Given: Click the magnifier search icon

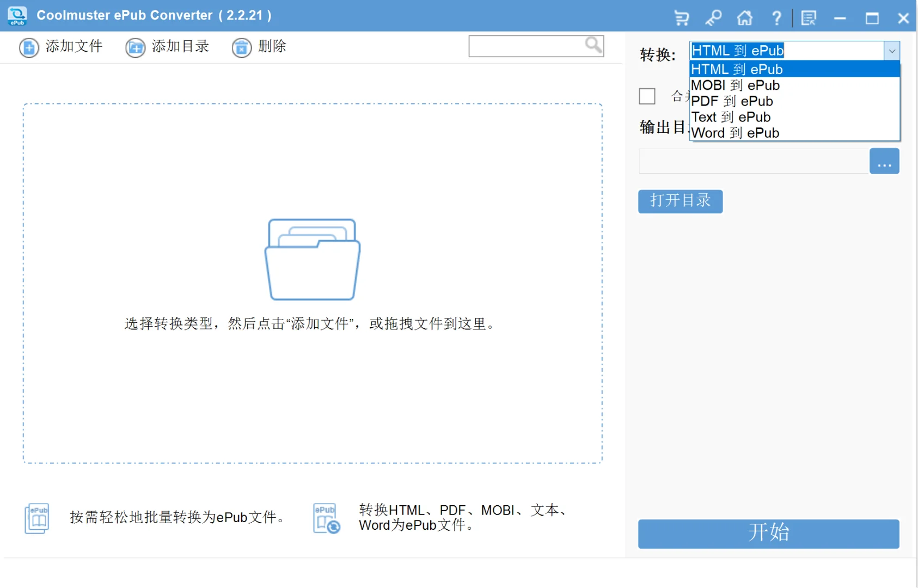Looking at the screenshot, I should pos(593,45).
